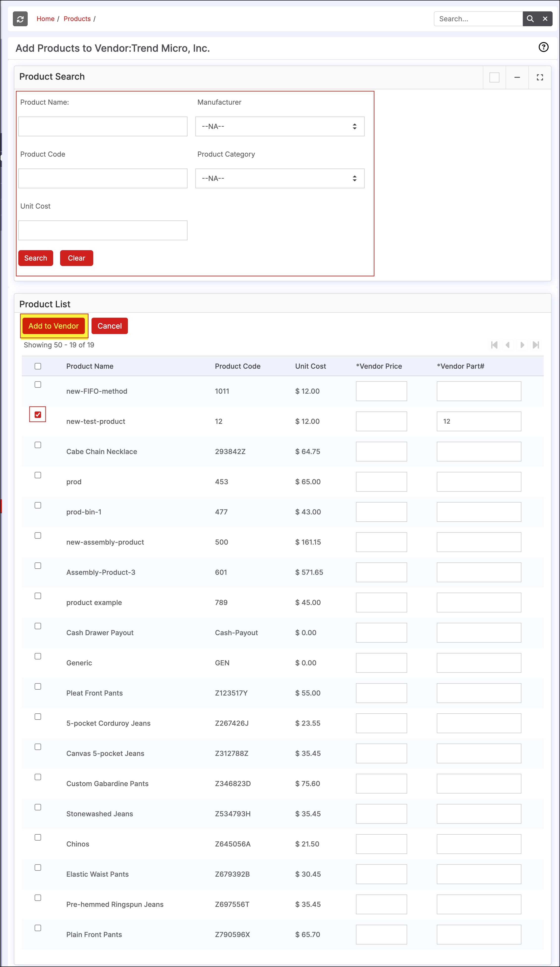
Task: Click the Add to Vendor button
Action: coord(54,326)
